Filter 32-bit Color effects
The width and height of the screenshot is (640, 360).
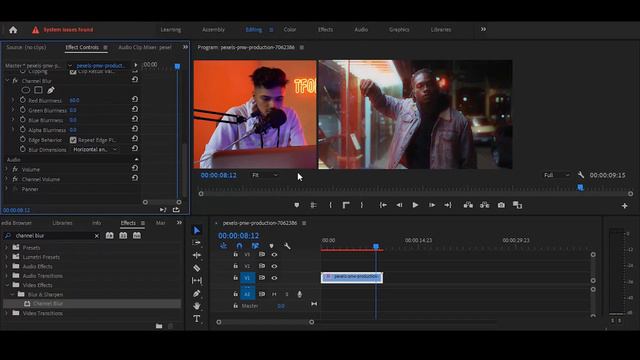point(123,236)
